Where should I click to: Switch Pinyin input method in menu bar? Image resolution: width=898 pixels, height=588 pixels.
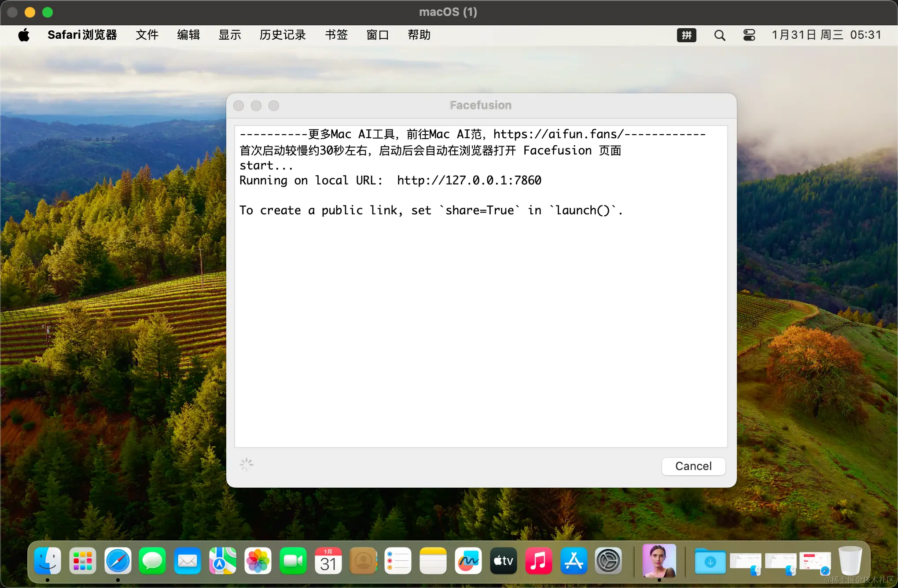[687, 35]
